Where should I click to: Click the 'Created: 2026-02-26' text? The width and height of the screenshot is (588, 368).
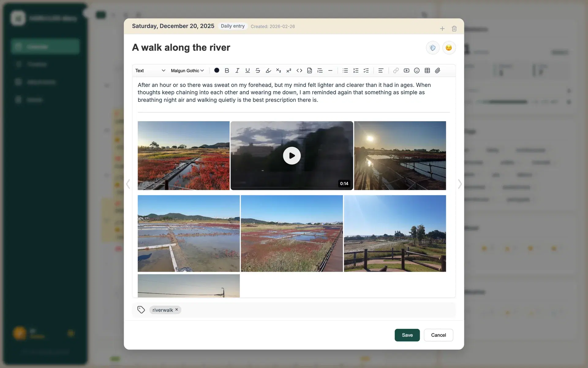tap(273, 26)
